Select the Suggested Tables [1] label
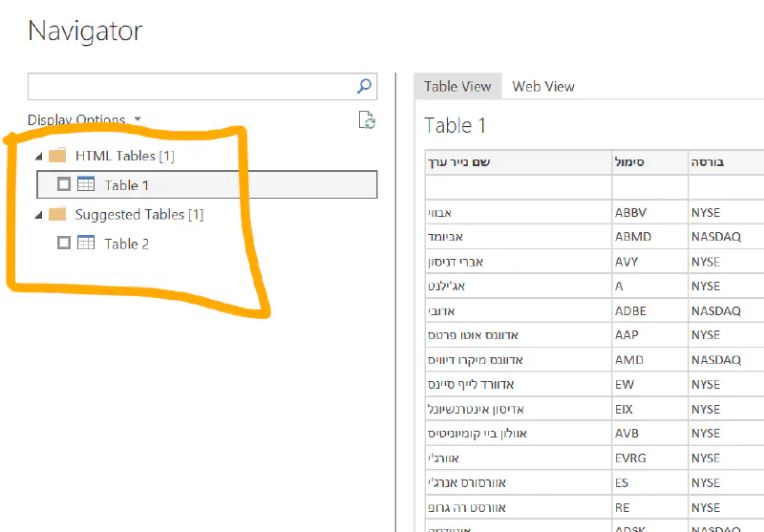764x532 pixels. coord(139,214)
